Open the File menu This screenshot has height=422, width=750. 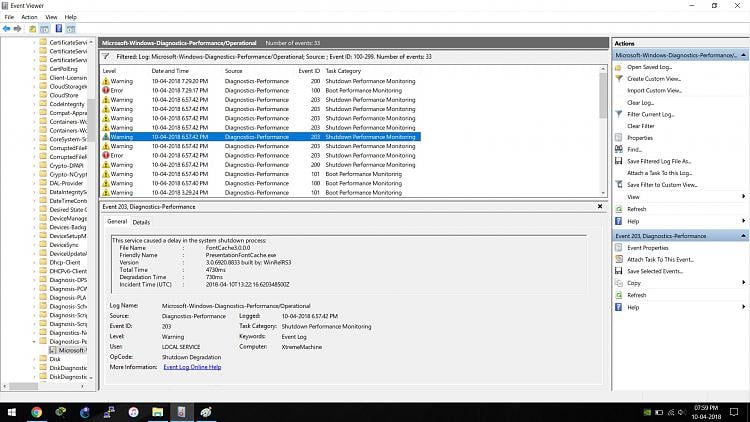(x=9, y=17)
